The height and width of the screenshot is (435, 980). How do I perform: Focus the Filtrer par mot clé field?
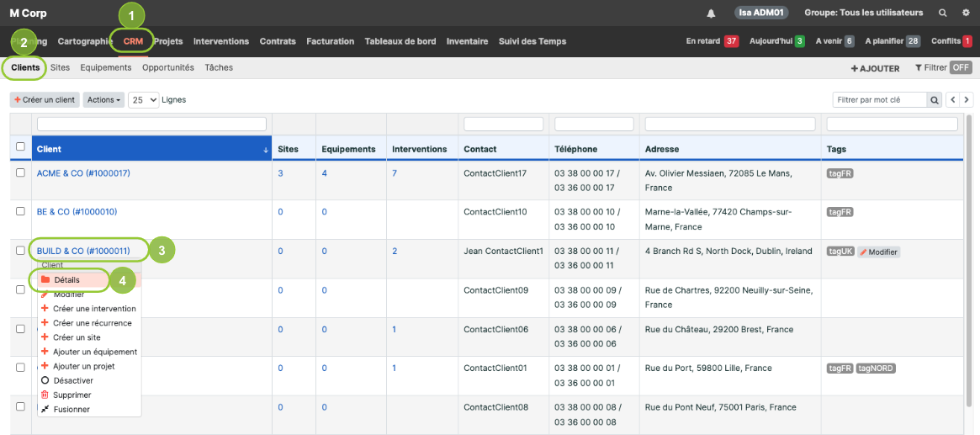879,99
